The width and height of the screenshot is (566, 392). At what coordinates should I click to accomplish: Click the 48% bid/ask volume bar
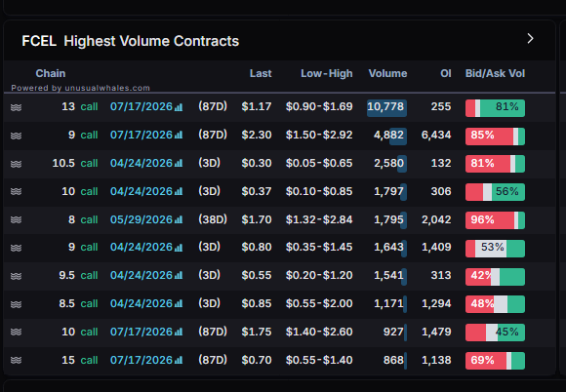click(x=495, y=304)
